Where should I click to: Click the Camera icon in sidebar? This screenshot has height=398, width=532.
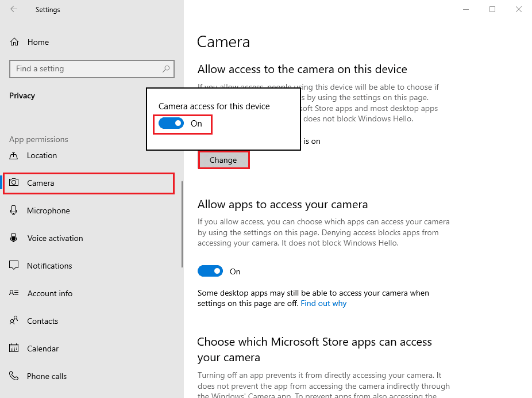click(x=14, y=182)
